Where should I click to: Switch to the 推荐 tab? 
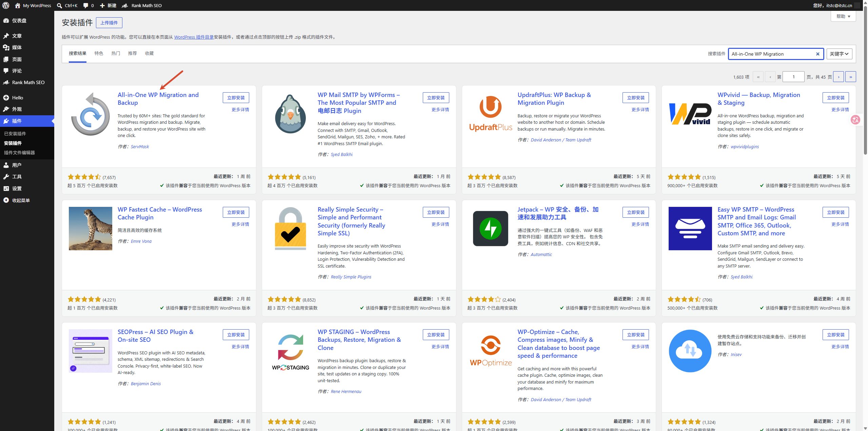coord(132,54)
